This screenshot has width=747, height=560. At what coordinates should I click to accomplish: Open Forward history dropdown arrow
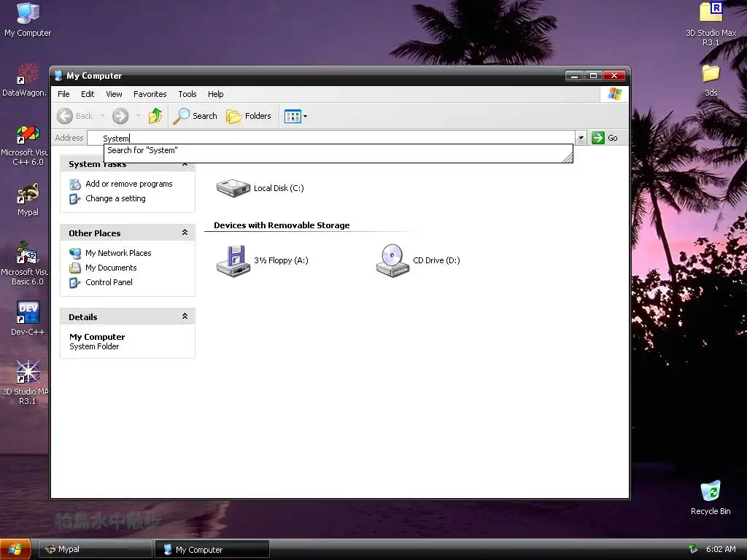[x=138, y=116]
